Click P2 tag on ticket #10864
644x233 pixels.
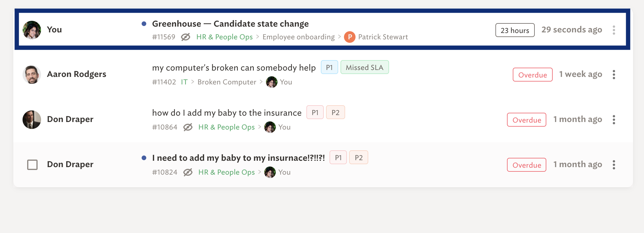point(336,112)
